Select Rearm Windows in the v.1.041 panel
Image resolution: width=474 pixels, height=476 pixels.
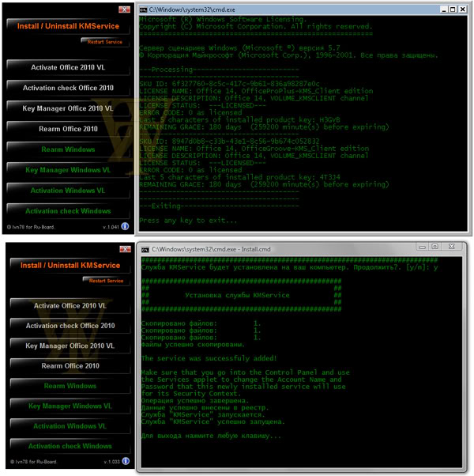coord(68,149)
